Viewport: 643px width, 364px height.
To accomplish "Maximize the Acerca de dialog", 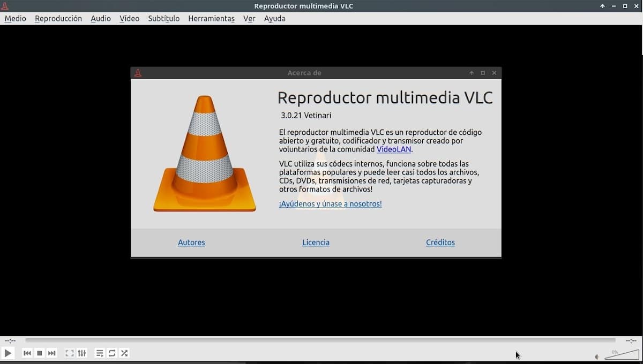I will [x=483, y=73].
